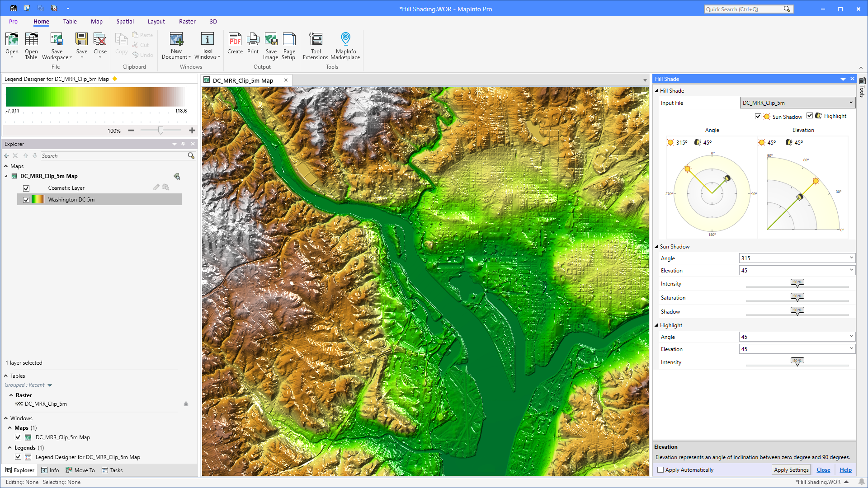This screenshot has width=868, height=488.
Task: Click the Apply Settings button
Action: coord(791,470)
